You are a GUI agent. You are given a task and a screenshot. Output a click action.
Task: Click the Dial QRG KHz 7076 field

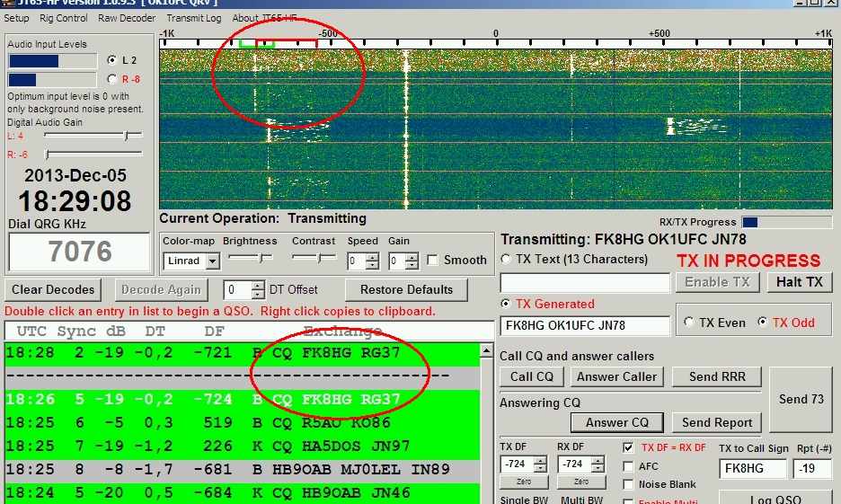80,252
